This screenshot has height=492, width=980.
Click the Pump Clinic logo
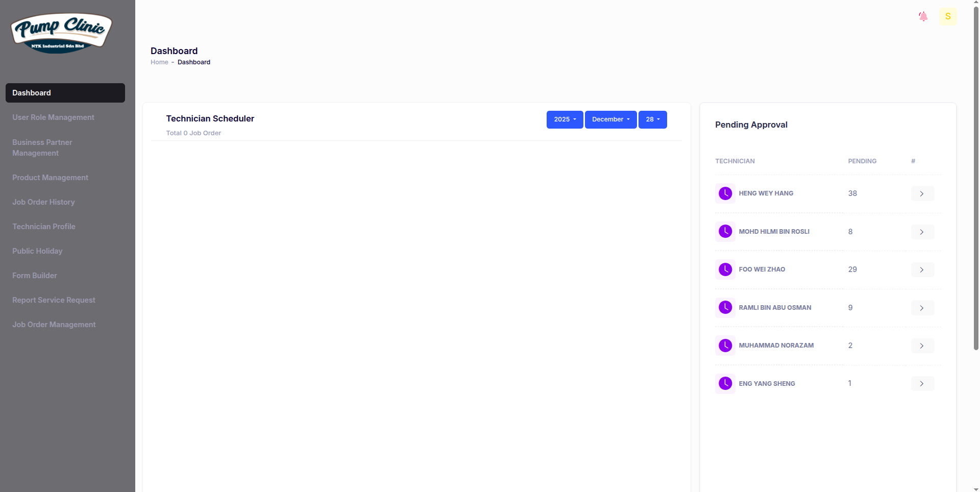coord(61,33)
